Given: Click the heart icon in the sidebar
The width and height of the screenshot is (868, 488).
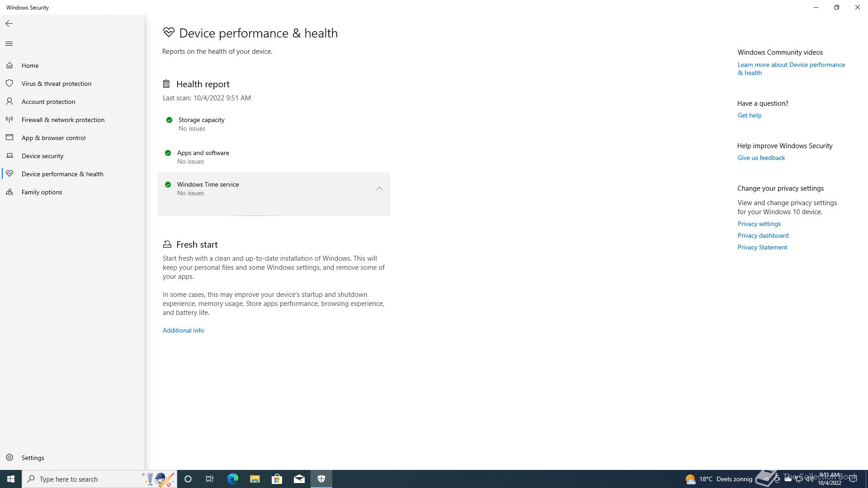Looking at the screenshot, I should [x=9, y=174].
